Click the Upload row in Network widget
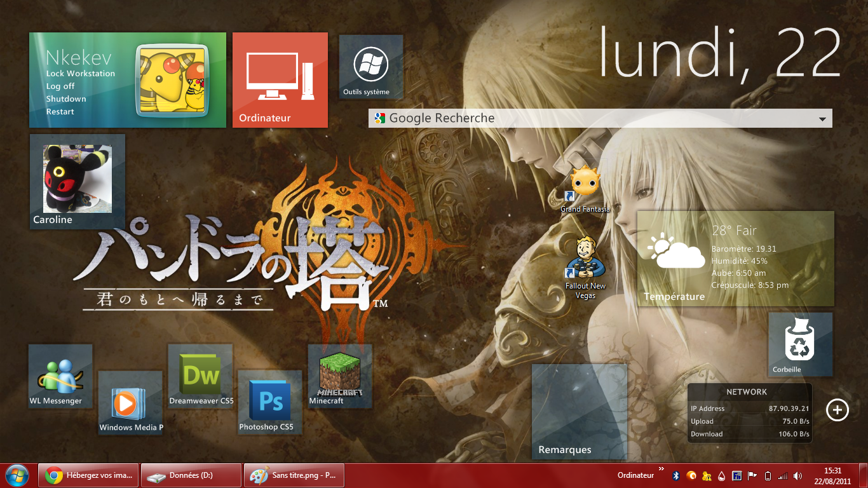The height and width of the screenshot is (488, 868). 750,421
